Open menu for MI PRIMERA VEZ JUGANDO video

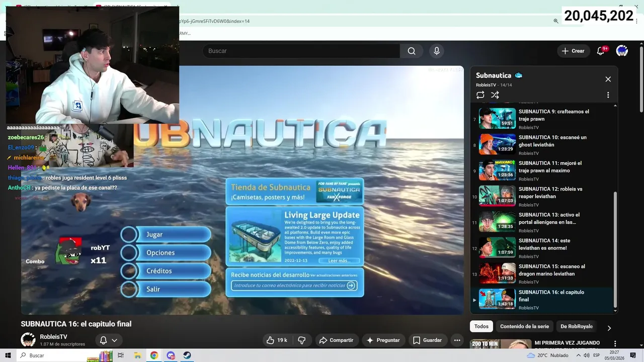(615, 344)
